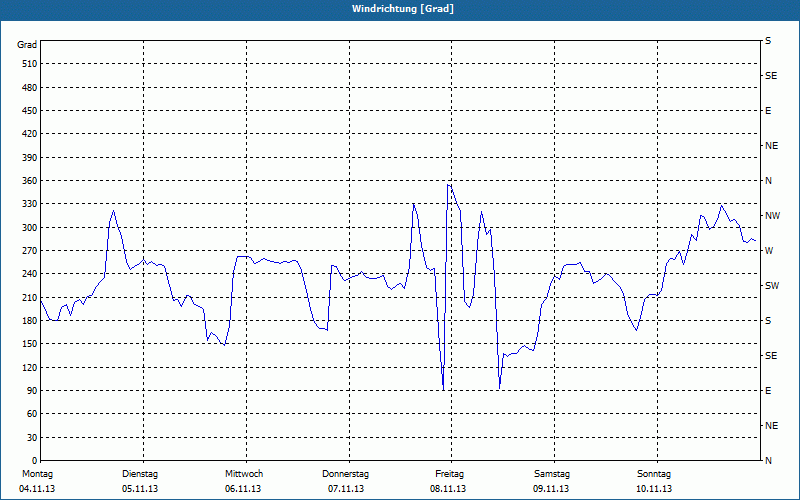Click the 390 y-axis value
The height and width of the screenshot is (500, 800).
(x=30, y=158)
